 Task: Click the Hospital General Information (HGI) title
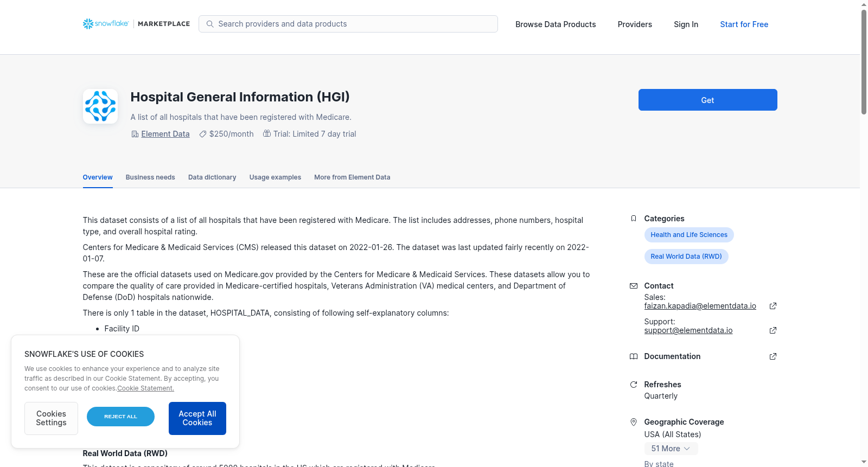[240, 97]
